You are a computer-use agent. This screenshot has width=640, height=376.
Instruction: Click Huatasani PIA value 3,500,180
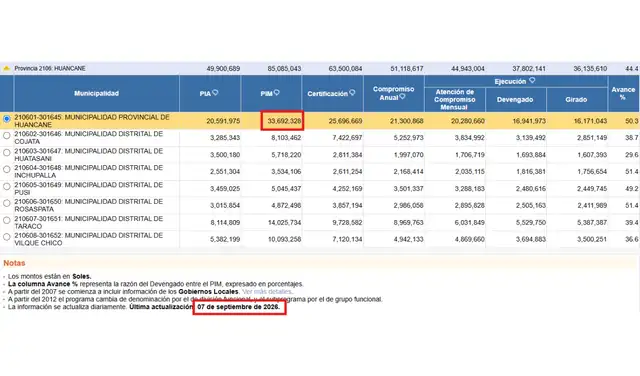pos(225,155)
